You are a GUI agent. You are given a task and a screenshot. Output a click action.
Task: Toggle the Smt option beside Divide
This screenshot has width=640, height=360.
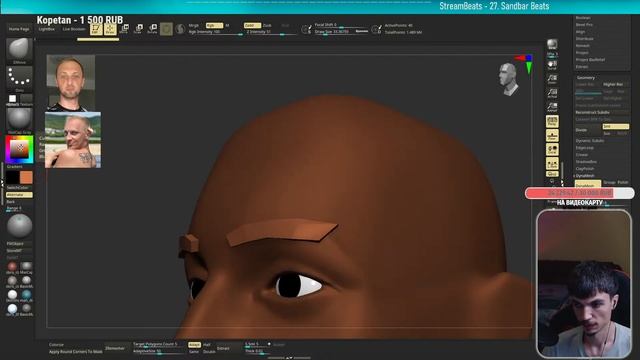616,127
